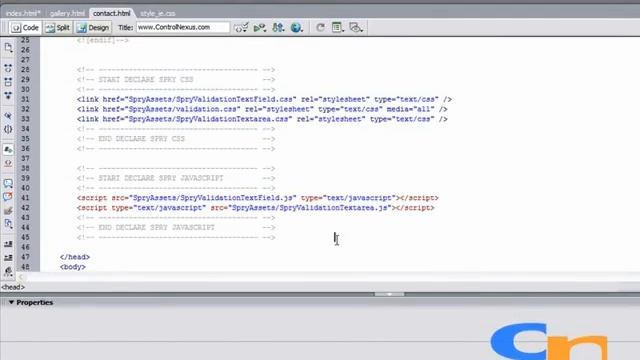Click the Select Parent Tag icon

pos(8,116)
